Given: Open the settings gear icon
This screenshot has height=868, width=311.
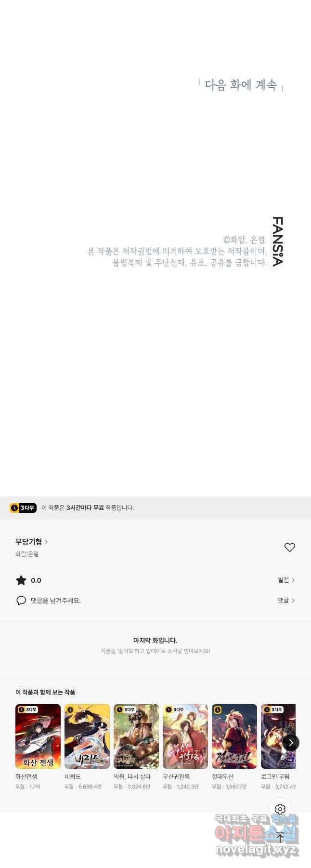Looking at the screenshot, I should pos(280,809).
